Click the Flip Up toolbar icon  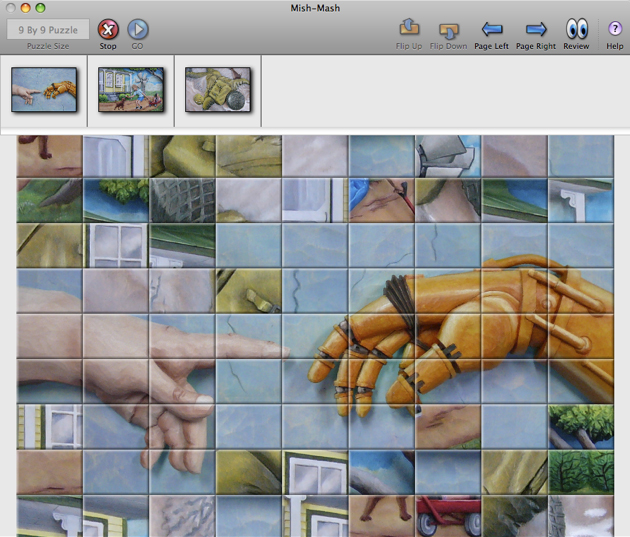(408, 29)
